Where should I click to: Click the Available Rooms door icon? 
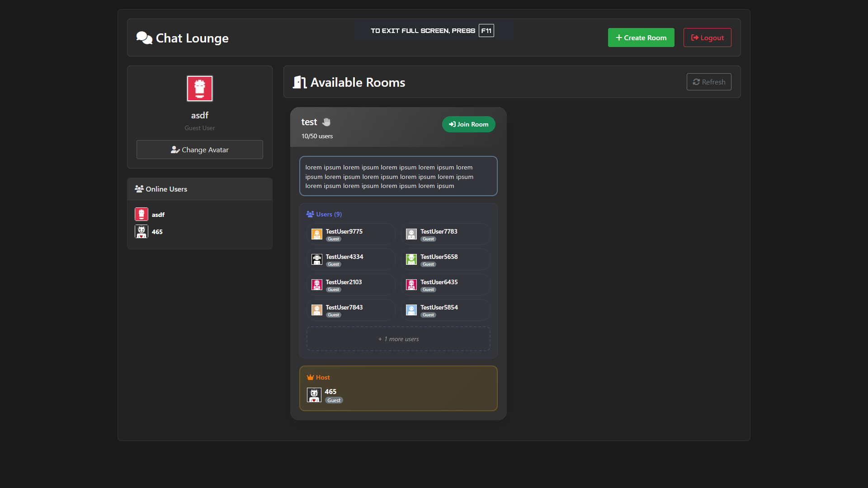(300, 82)
